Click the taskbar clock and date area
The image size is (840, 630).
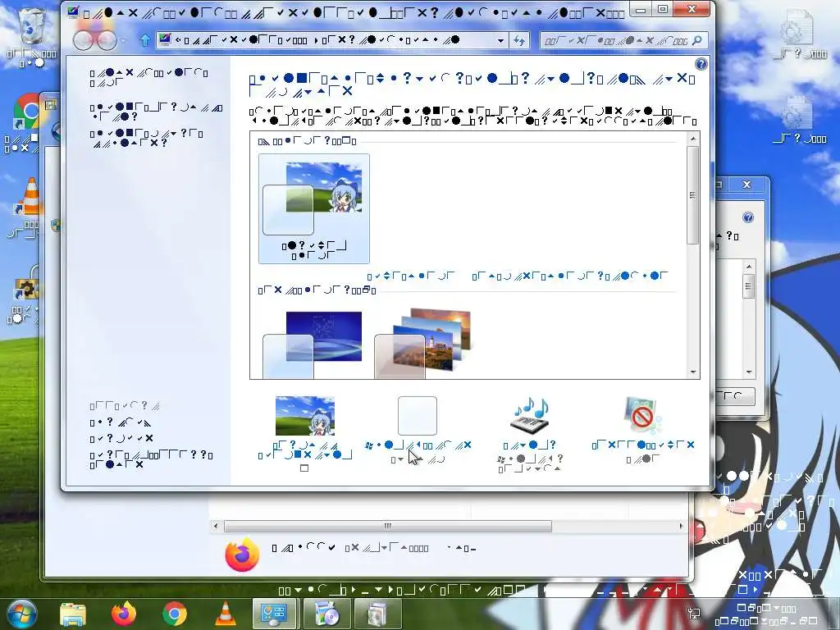pyautogui.click(x=767, y=614)
